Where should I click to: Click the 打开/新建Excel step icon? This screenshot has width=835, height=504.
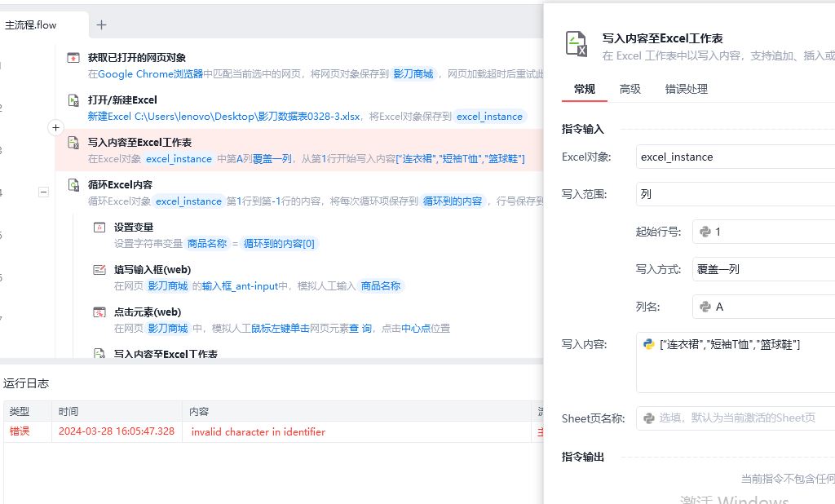pos(73,100)
